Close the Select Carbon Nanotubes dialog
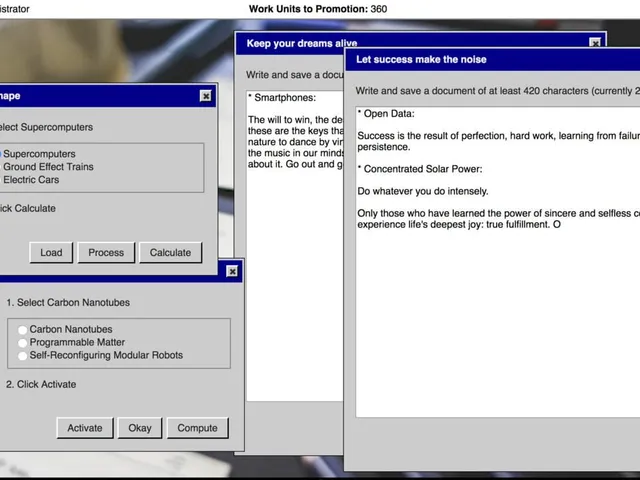 tap(232, 271)
